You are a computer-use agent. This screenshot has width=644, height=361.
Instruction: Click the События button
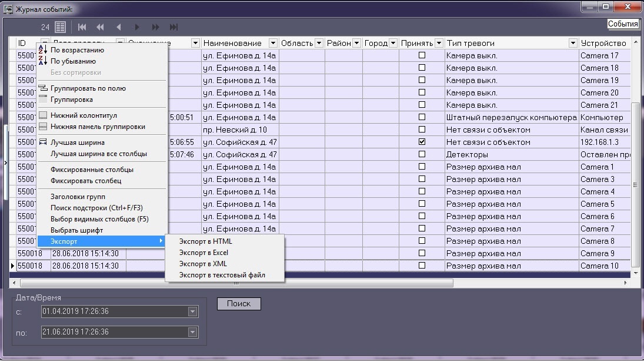click(623, 24)
